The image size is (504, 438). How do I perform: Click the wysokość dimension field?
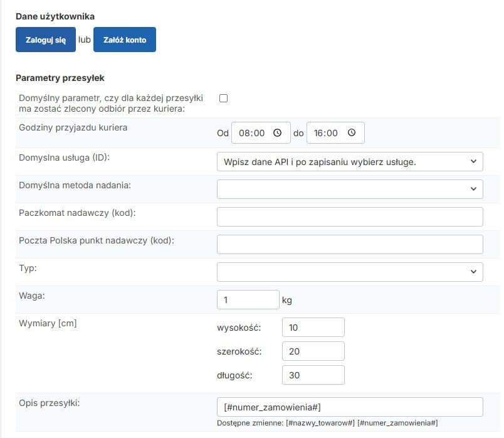click(x=313, y=328)
